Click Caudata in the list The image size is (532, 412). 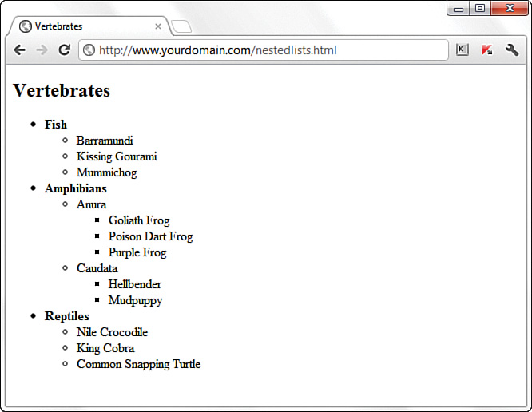97,268
